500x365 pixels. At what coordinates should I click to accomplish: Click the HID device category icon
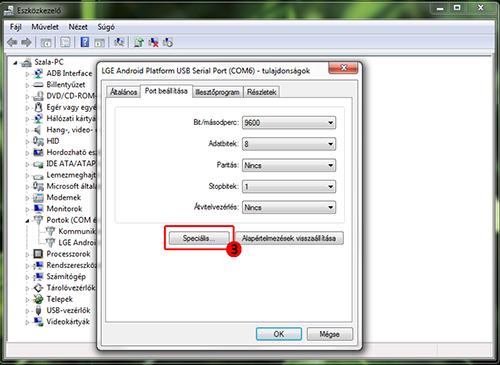pyautogui.click(x=38, y=141)
